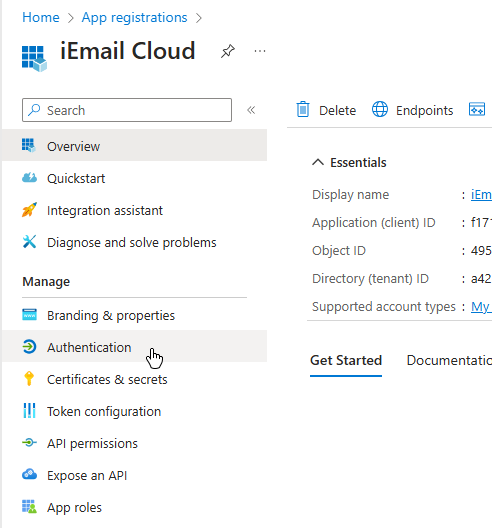Open Expose an API
Screen dimensions: 492x528
[x=134, y=475]
